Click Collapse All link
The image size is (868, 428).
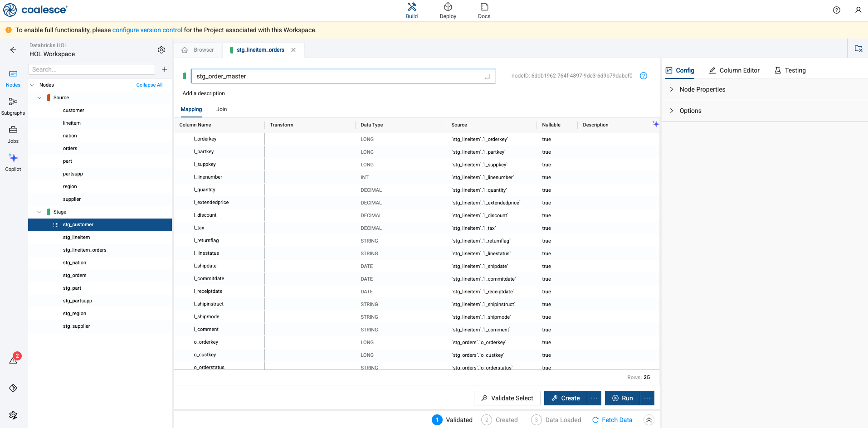[x=149, y=85]
